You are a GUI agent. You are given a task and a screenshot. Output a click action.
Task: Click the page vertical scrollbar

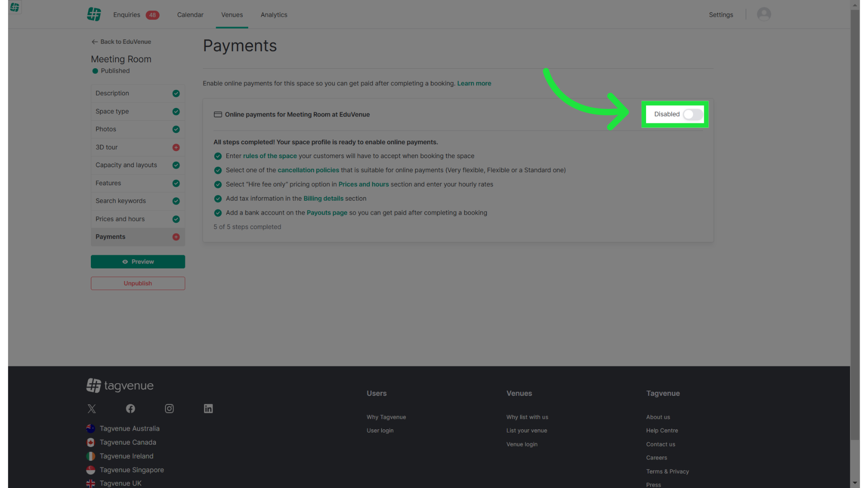(x=854, y=225)
